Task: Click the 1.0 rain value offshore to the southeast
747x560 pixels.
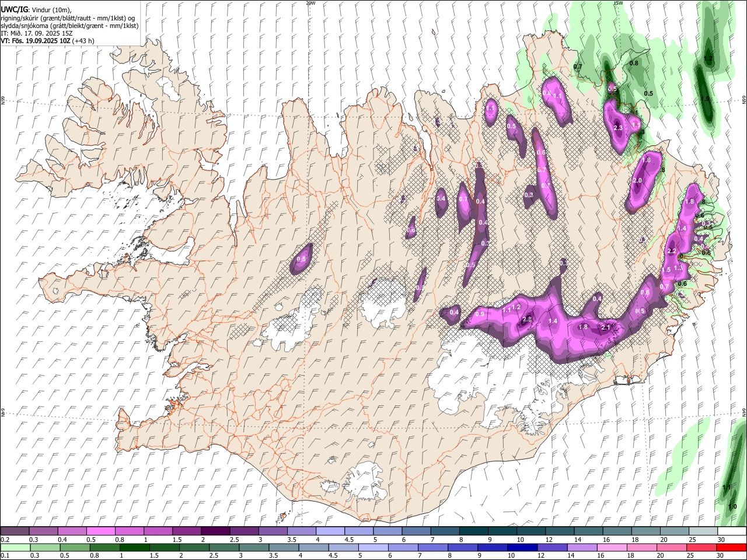Action: [x=732, y=506]
